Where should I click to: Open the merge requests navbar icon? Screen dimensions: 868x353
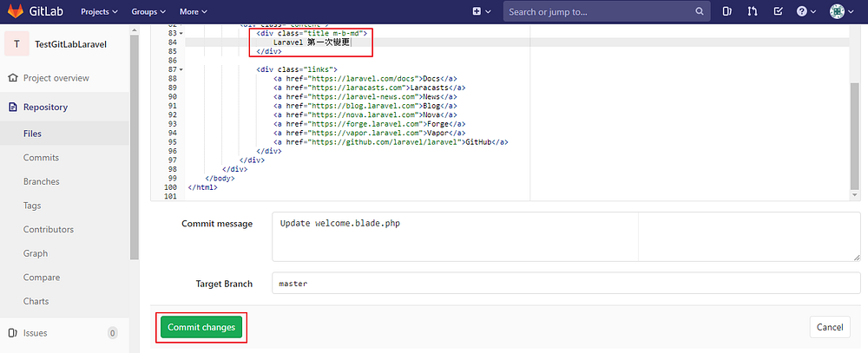click(x=753, y=11)
